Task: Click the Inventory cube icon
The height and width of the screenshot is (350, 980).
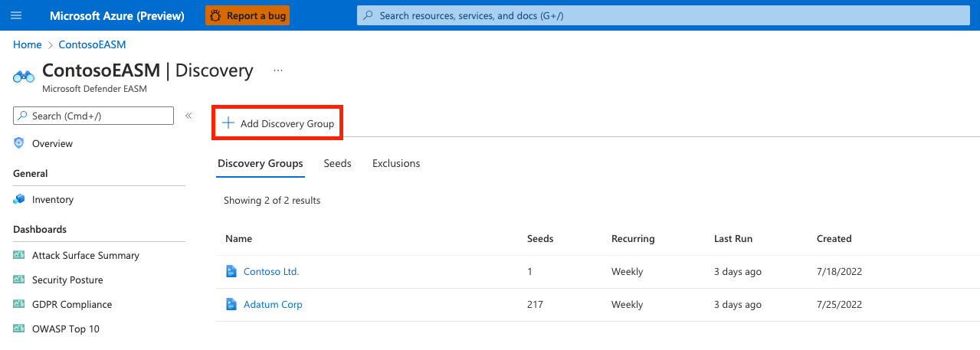Action: [19, 199]
